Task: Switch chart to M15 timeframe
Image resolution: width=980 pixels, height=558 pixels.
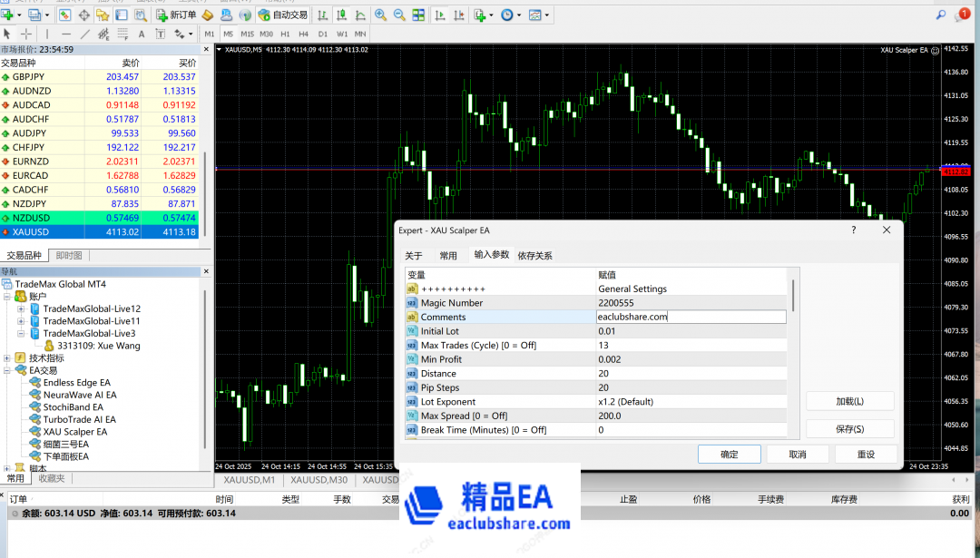Action: [x=247, y=34]
